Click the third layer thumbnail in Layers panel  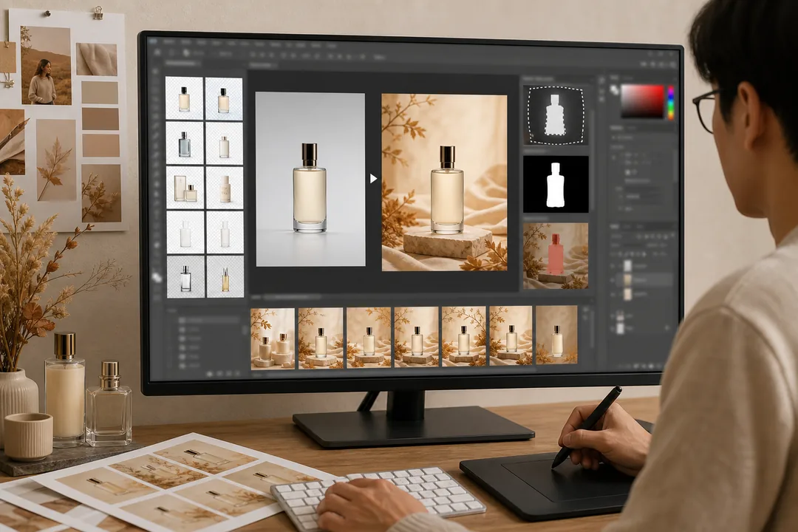coord(628,294)
